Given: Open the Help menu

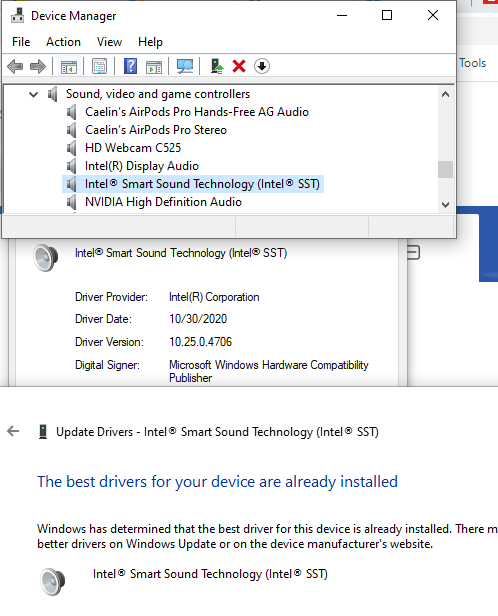Looking at the screenshot, I should (x=150, y=42).
